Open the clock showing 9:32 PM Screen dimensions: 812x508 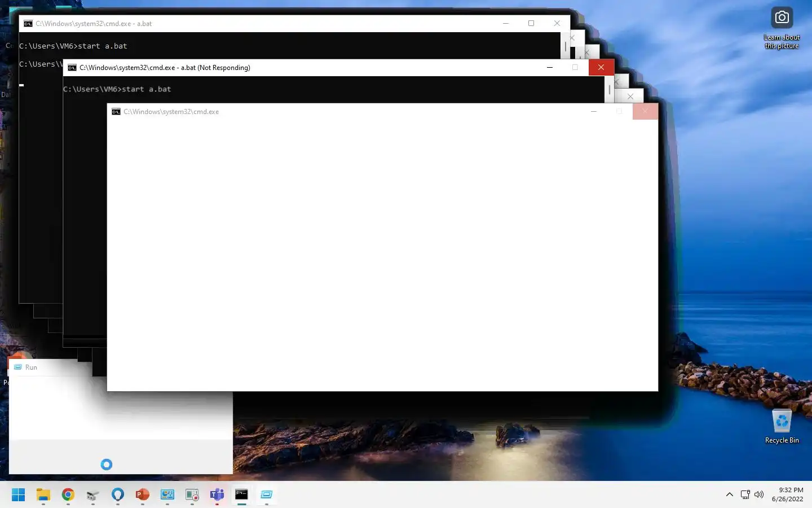(788, 494)
